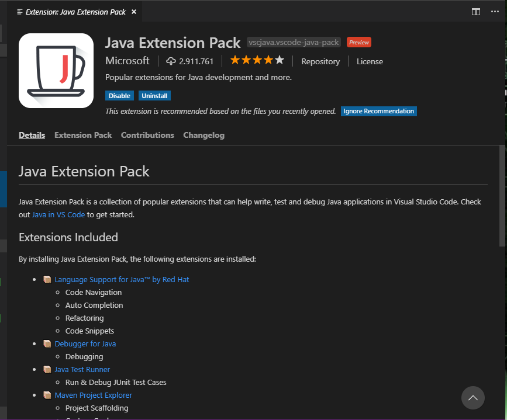Click the Extensions Included heading
Image resolution: width=507 pixels, height=420 pixels.
(x=68, y=238)
